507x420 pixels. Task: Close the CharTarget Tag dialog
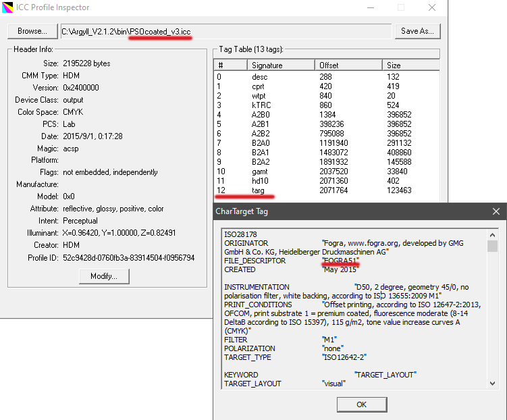[496, 211]
